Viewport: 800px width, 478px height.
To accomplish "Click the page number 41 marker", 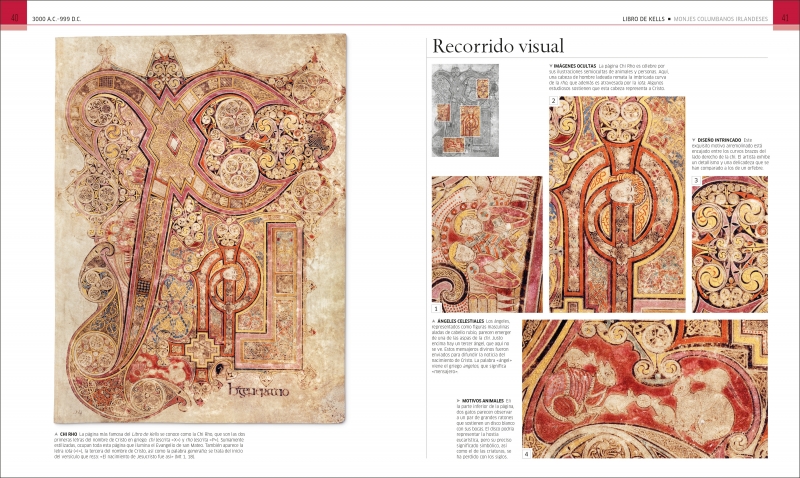I will [x=786, y=18].
